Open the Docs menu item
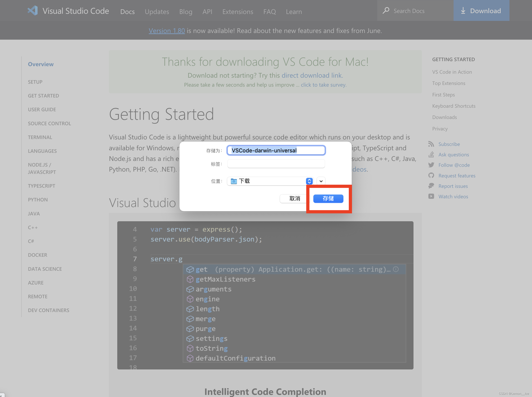Image resolution: width=532 pixels, height=397 pixels. 127,11
